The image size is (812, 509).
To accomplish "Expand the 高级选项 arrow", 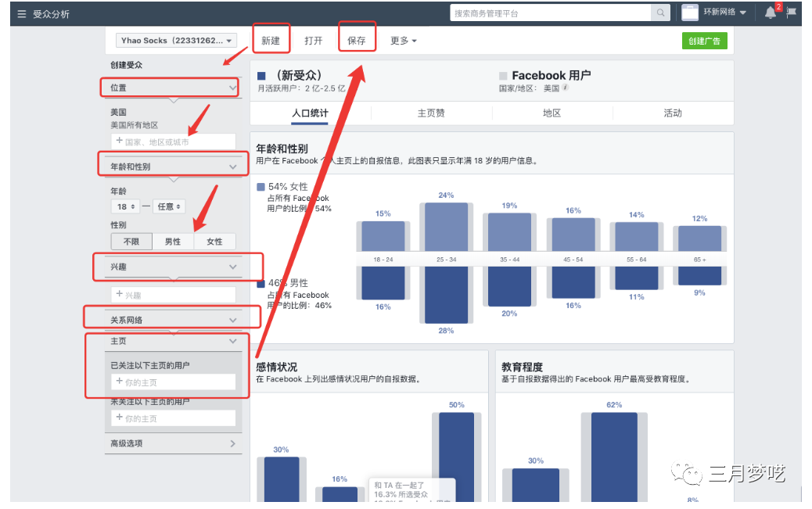I will 232,444.
